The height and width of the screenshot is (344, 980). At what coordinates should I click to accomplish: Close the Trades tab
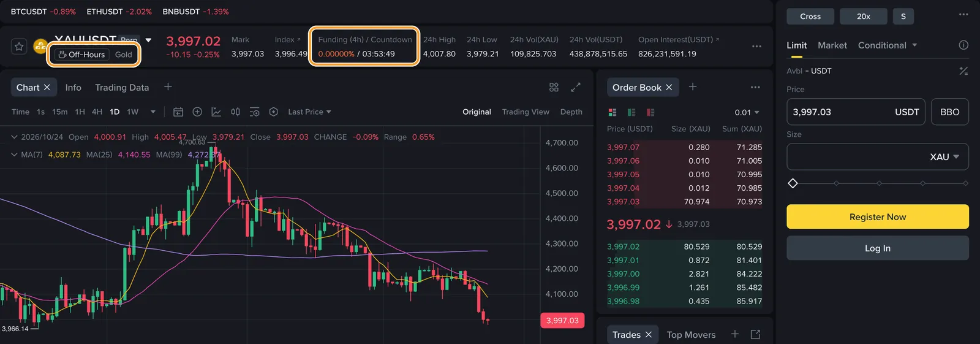[x=648, y=335]
